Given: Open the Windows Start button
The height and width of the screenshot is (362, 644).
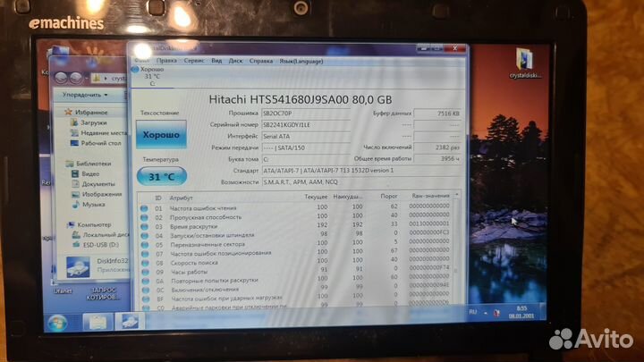Looking at the screenshot, I should pyautogui.click(x=57, y=323).
